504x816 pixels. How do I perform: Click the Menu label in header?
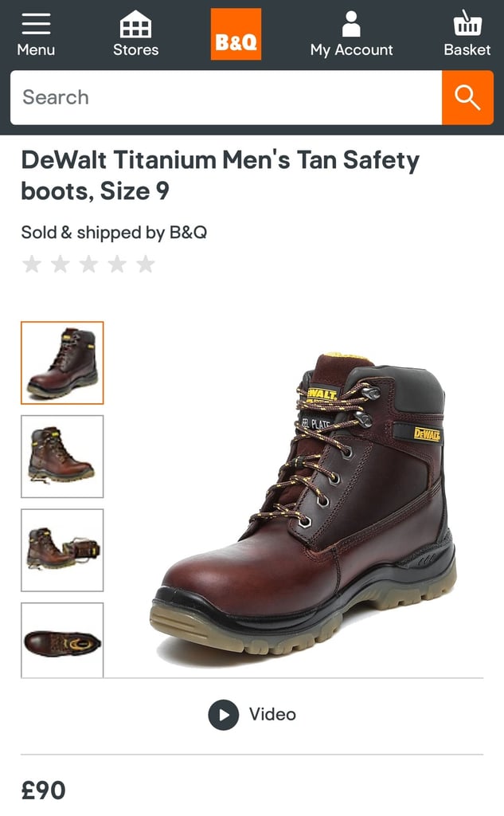point(36,50)
